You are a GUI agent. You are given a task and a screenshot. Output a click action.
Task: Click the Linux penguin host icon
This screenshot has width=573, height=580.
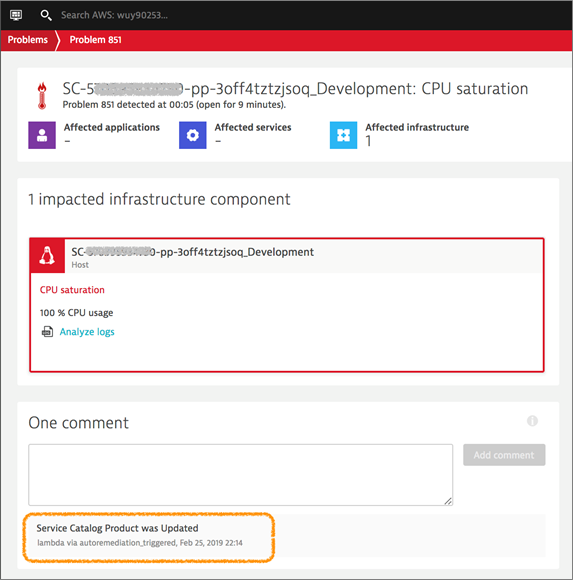coord(47,256)
